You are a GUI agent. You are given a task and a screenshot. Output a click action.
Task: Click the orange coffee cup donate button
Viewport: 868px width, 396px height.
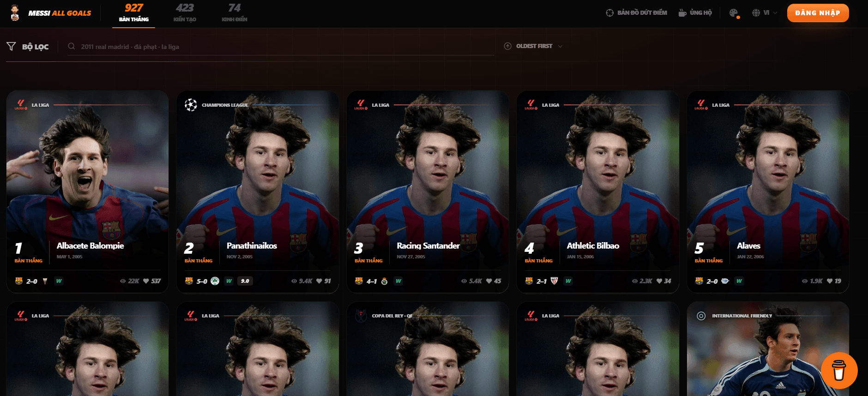pyautogui.click(x=839, y=370)
